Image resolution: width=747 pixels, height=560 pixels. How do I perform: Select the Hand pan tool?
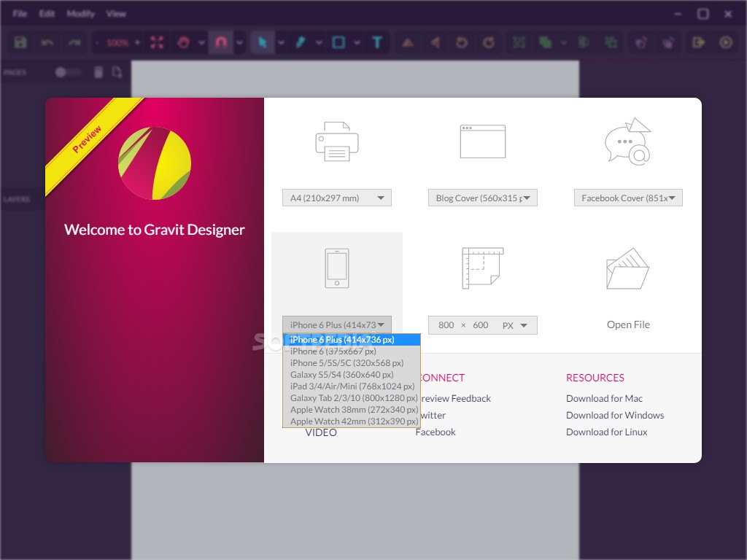(183, 42)
